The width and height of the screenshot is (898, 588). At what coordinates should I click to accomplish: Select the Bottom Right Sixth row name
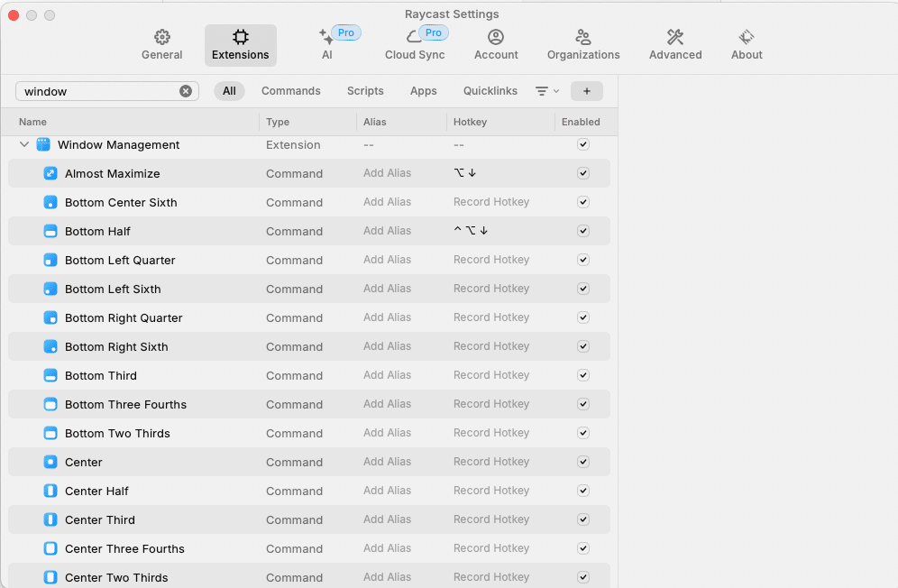(116, 346)
